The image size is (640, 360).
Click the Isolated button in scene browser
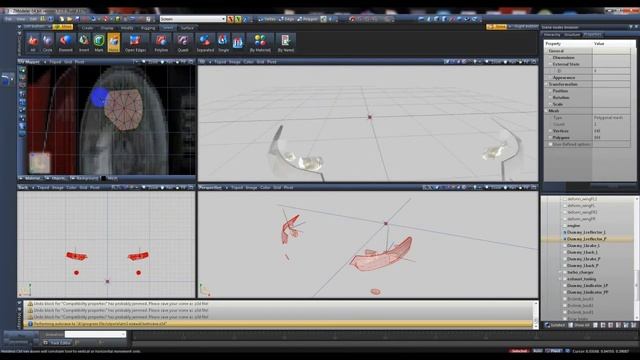[555, 325]
